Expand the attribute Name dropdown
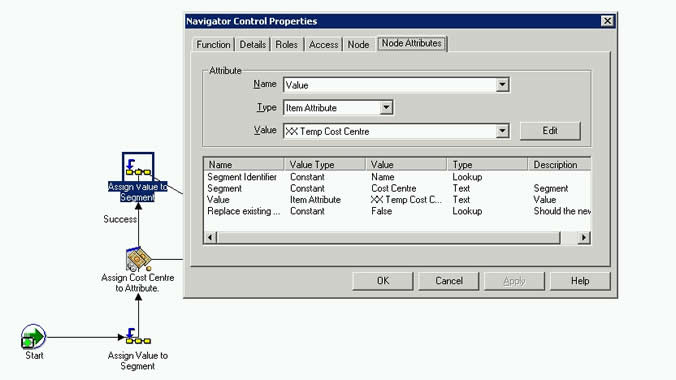Viewport: 676px width, 380px height. tap(502, 85)
